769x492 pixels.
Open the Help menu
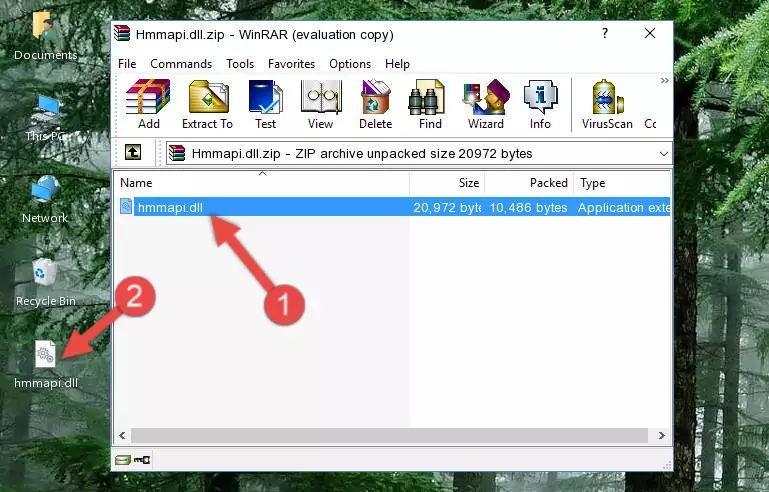397,64
